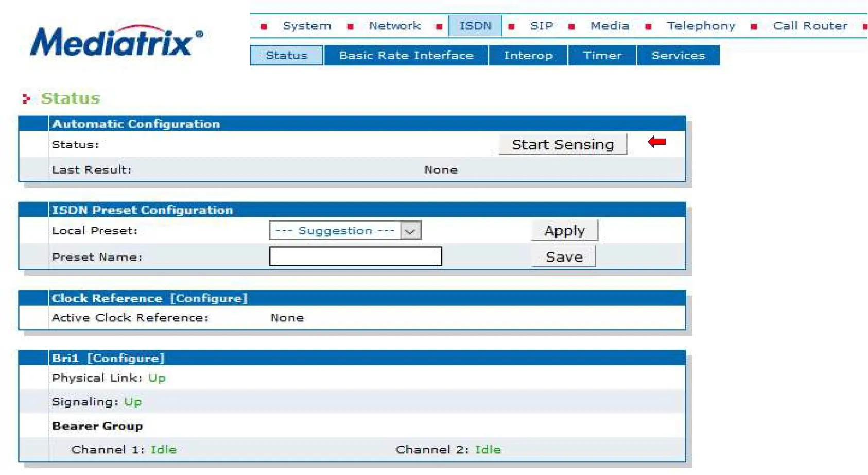Open the Timer tab

pos(602,55)
